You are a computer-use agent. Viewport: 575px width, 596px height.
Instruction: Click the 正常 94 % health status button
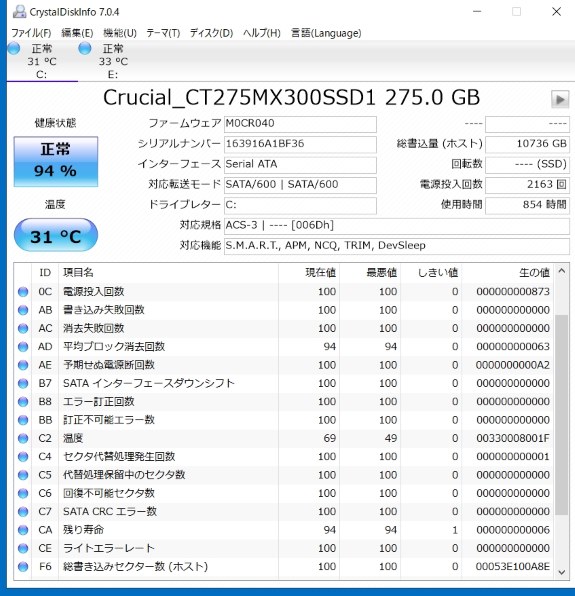tap(56, 162)
